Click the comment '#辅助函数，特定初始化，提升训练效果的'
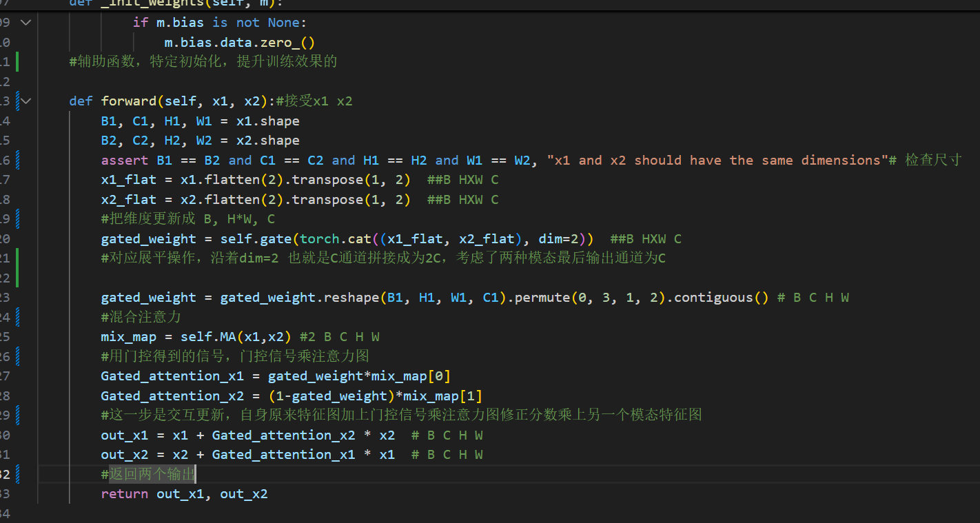The width and height of the screenshot is (980, 523). (203, 62)
